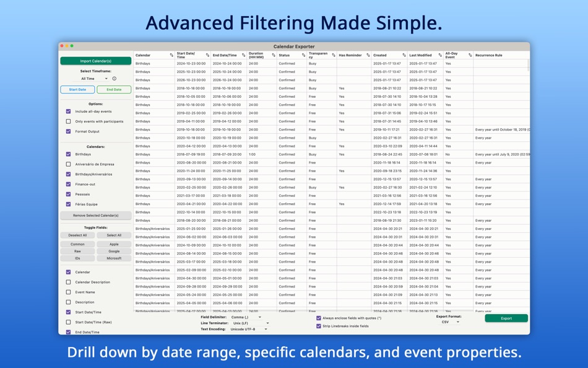The width and height of the screenshot is (588, 368).
Task: Sort by the Calendar column arrows
Action: coord(171,55)
